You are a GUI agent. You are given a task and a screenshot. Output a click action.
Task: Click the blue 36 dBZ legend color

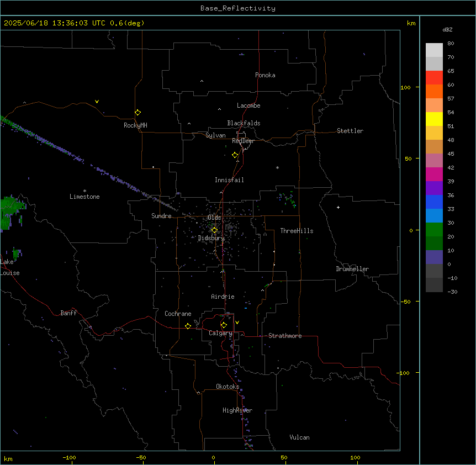(x=434, y=202)
